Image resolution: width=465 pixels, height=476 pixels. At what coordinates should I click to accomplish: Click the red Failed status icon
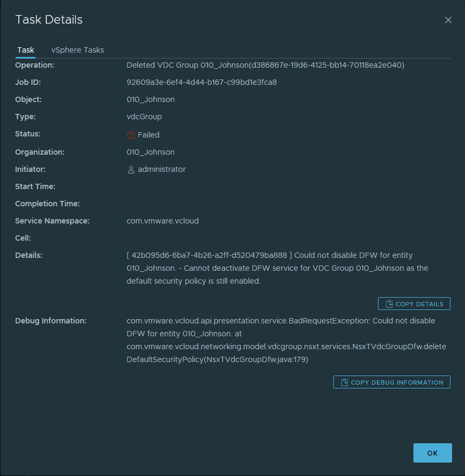(x=131, y=135)
